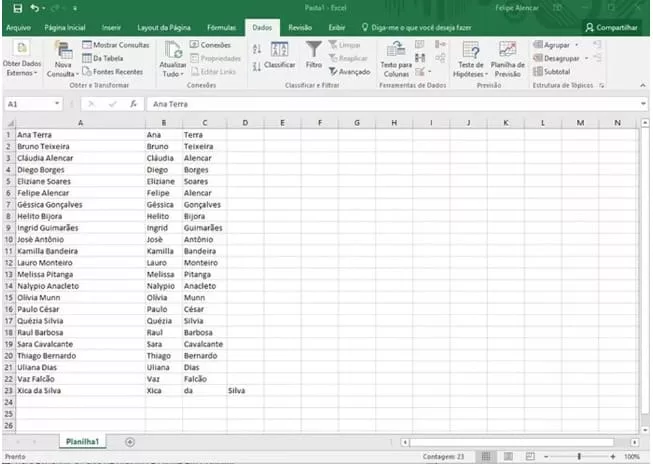Click the Compartilhar button

click(611, 27)
